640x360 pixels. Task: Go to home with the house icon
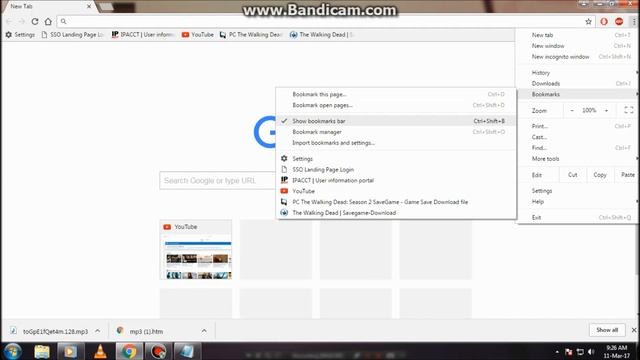48,21
